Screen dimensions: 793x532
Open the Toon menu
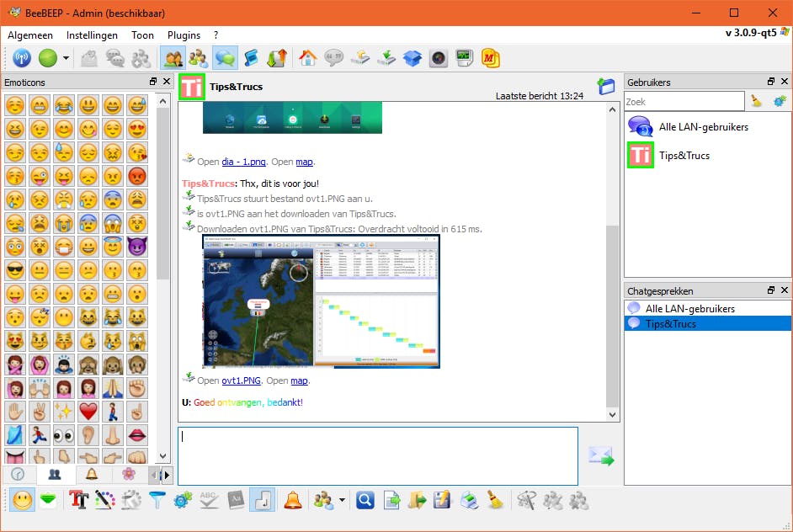[x=142, y=35]
